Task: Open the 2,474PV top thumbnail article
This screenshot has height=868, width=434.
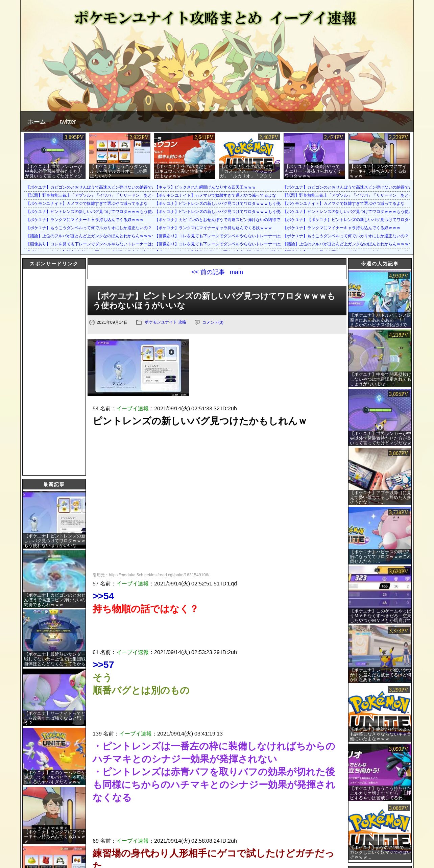Action: tap(314, 156)
